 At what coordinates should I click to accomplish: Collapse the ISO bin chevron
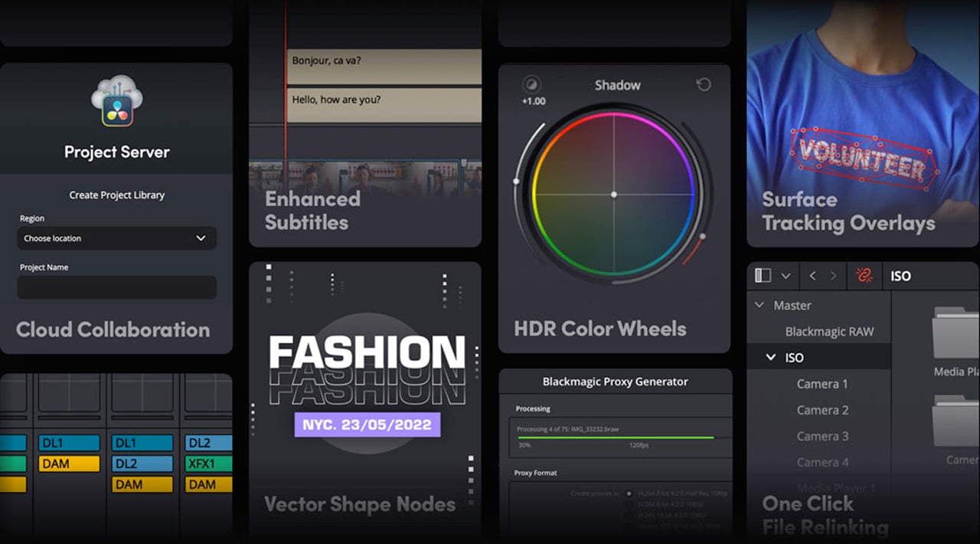(771, 358)
